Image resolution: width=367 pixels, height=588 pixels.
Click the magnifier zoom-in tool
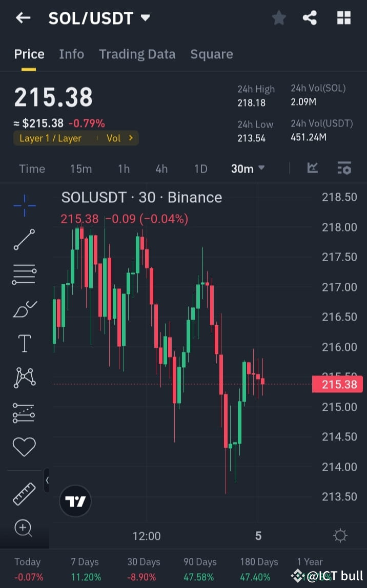24,528
